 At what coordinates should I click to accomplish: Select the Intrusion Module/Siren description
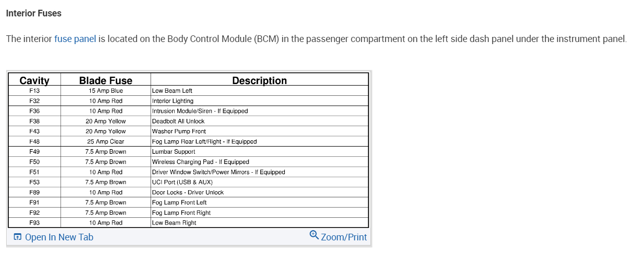(x=200, y=111)
